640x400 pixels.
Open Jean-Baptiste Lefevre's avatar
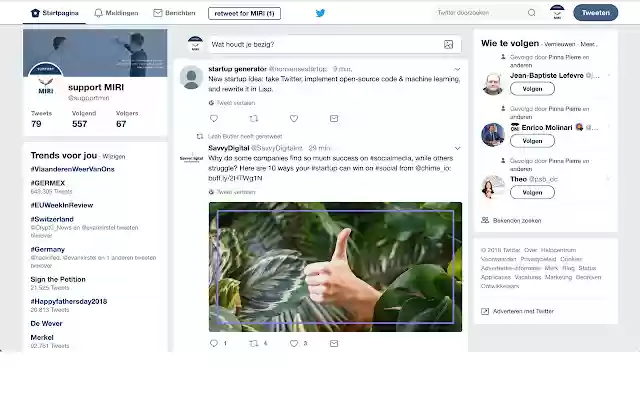point(493,84)
